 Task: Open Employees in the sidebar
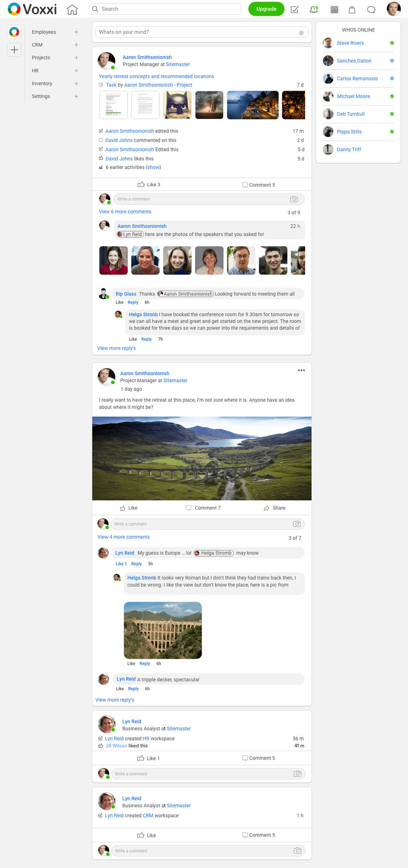tap(44, 32)
